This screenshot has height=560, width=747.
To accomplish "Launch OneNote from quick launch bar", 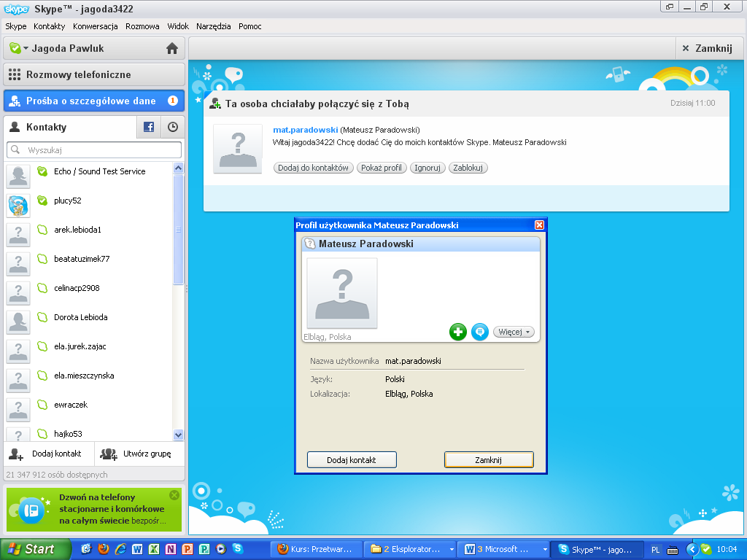I will pos(171,549).
